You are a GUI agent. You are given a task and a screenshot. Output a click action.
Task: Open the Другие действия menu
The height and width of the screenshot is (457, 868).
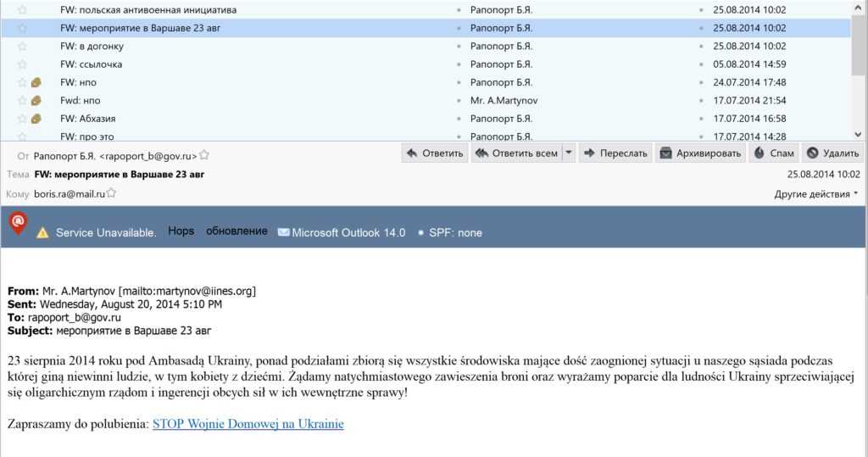pos(816,194)
